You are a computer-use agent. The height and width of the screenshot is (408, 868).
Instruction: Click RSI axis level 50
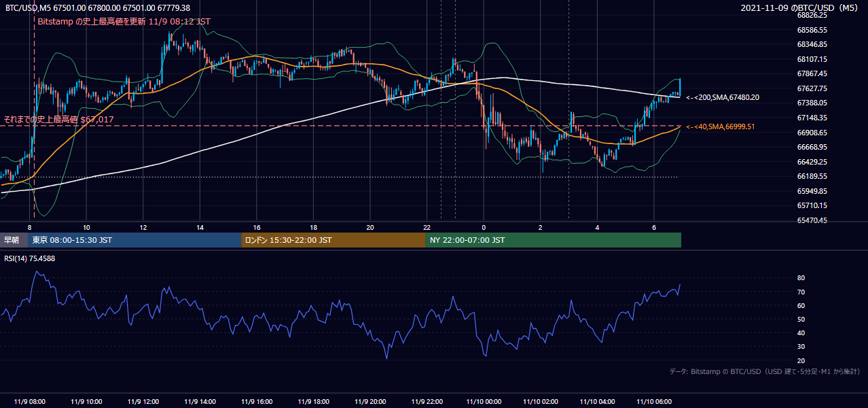pos(801,319)
